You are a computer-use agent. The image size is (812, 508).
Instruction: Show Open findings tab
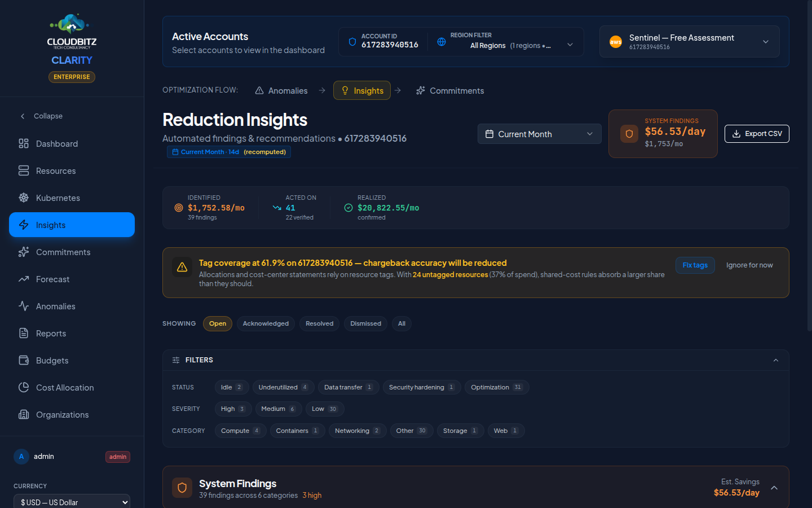tap(218, 323)
